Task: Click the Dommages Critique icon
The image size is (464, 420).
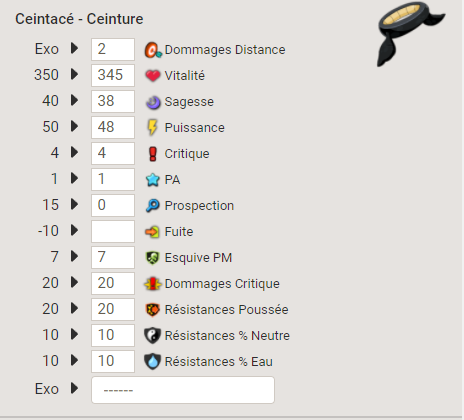Action: pos(153,284)
